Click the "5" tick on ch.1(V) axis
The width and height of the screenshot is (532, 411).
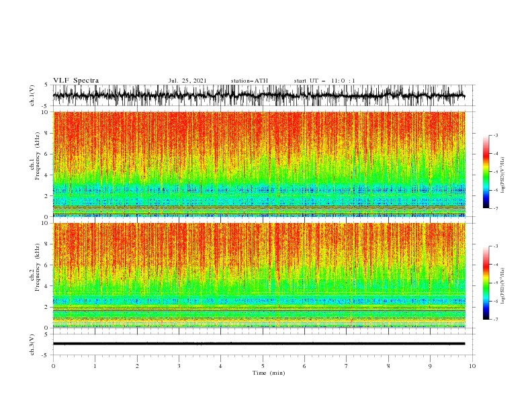tap(46, 85)
